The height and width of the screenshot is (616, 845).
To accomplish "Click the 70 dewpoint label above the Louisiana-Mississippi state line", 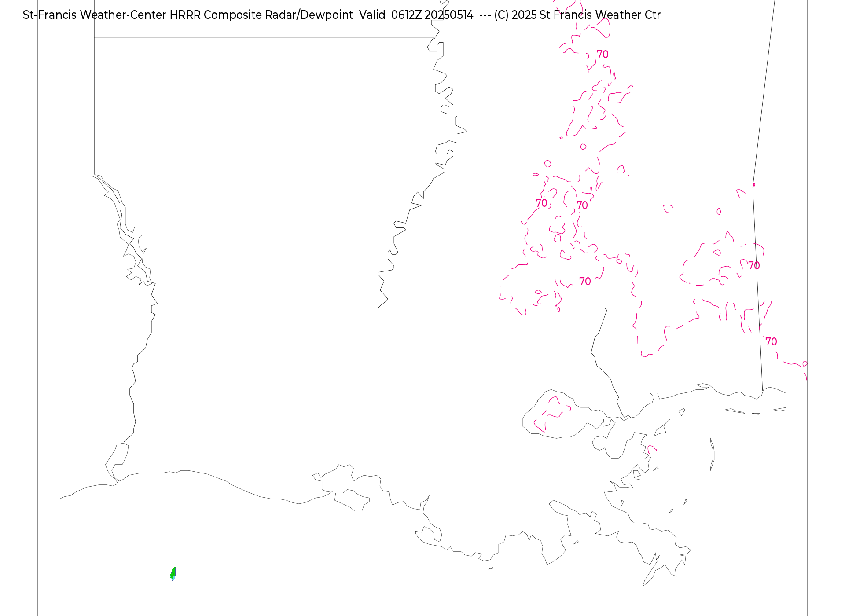I will click(585, 281).
